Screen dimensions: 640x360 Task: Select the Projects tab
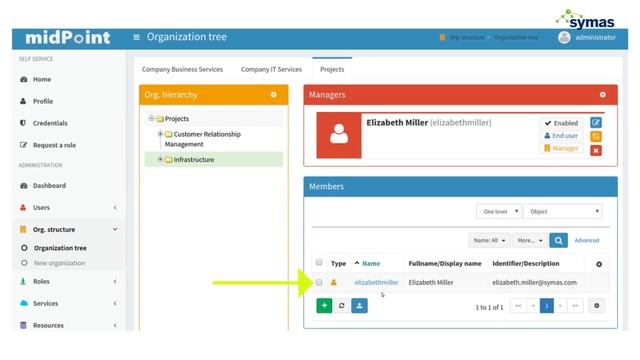pyautogui.click(x=332, y=69)
